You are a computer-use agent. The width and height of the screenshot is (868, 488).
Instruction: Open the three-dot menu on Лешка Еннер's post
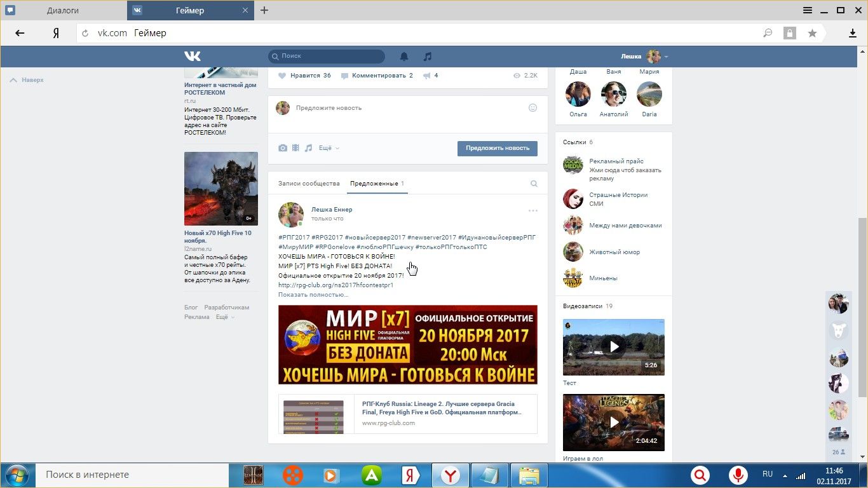coord(533,210)
